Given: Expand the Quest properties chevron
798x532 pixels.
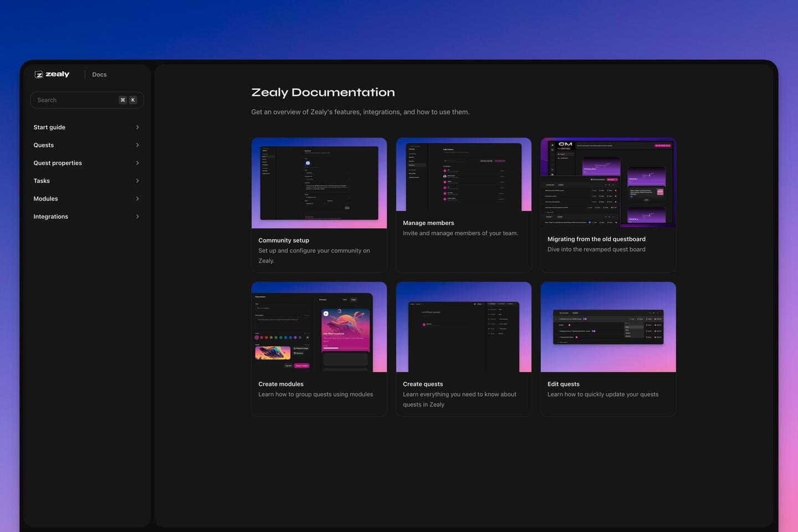Looking at the screenshot, I should [137, 163].
